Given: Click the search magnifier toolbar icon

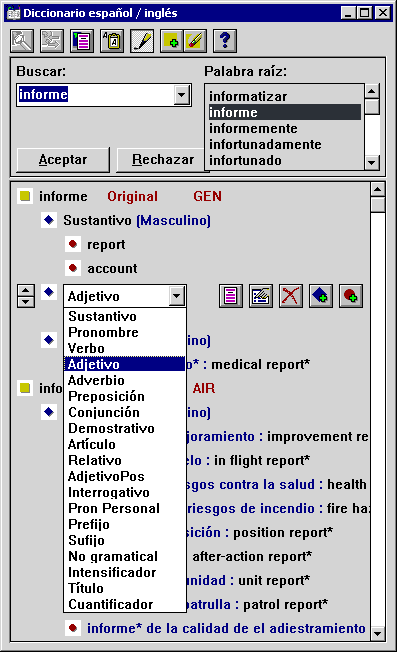Looking at the screenshot, I should click(22, 41).
